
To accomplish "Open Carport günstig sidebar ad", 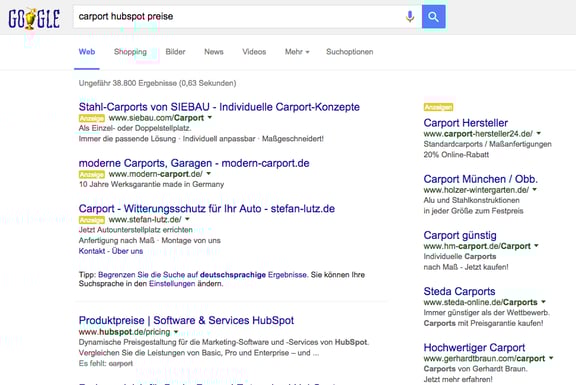I will [460, 235].
